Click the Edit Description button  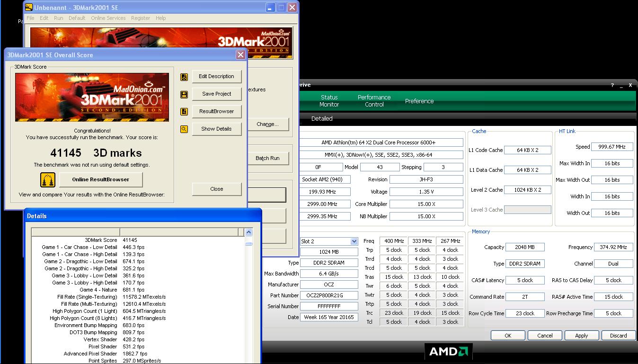[216, 77]
